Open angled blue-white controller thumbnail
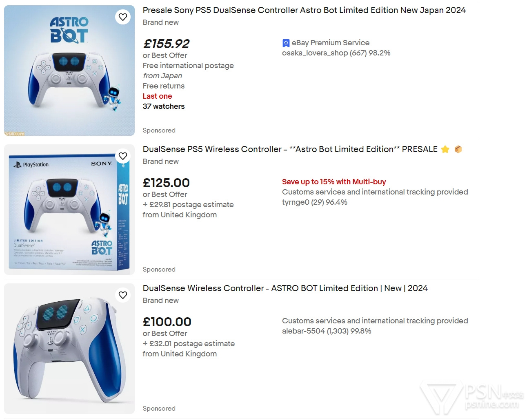 pos(69,349)
